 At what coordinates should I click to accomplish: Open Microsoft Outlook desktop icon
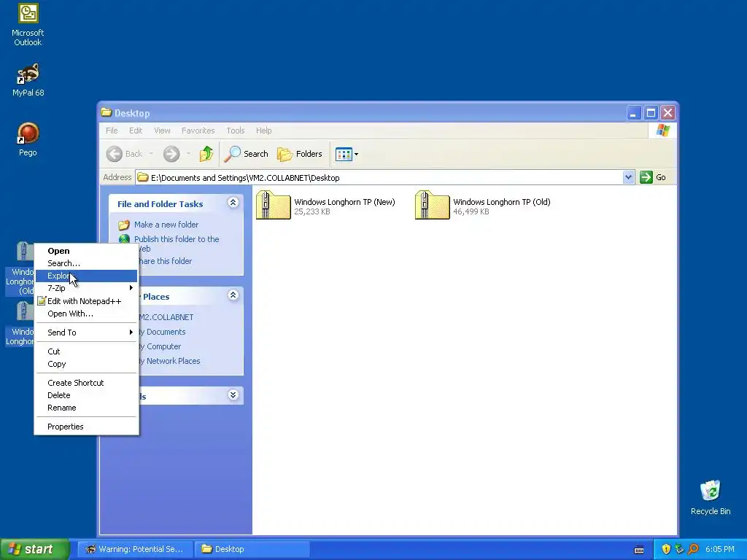point(28,25)
